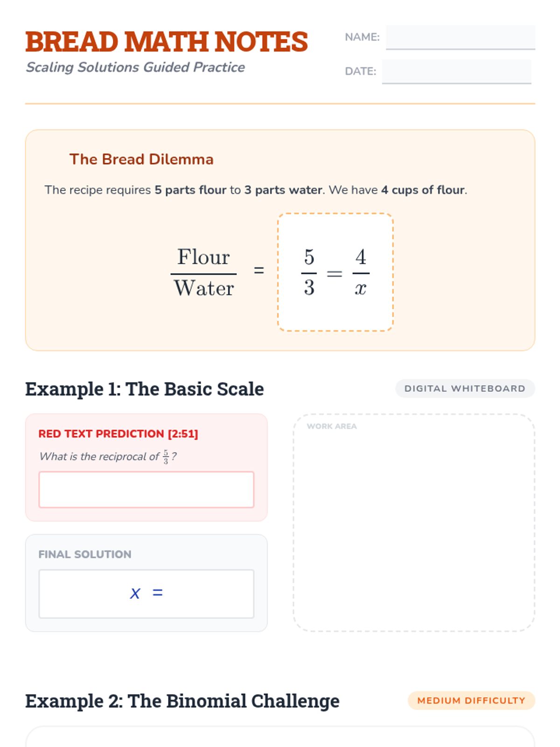Viewport: 560px width, 747px height.
Task: Click the Bread Math Notes title
Action: 167,42
